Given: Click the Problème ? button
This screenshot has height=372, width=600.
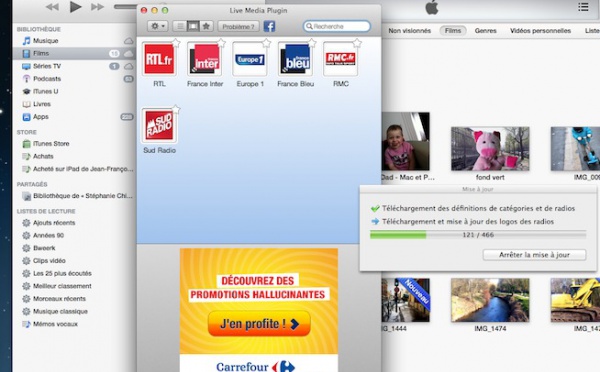Looking at the screenshot, I should tap(238, 26).
